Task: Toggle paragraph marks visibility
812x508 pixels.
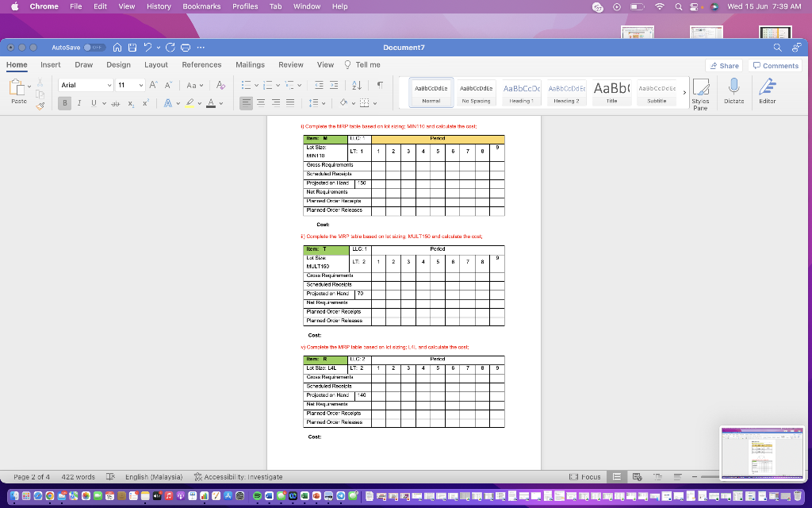Action: (380, 84)
